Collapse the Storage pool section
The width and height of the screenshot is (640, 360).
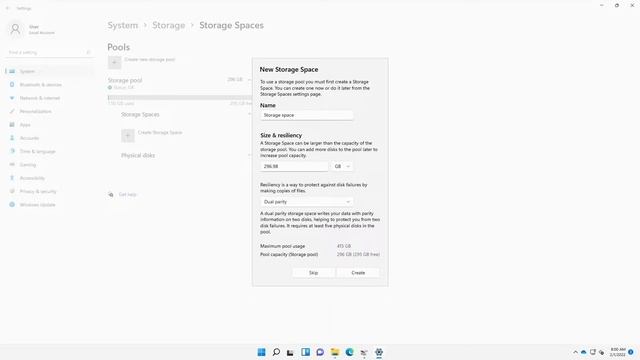[249, 80]
